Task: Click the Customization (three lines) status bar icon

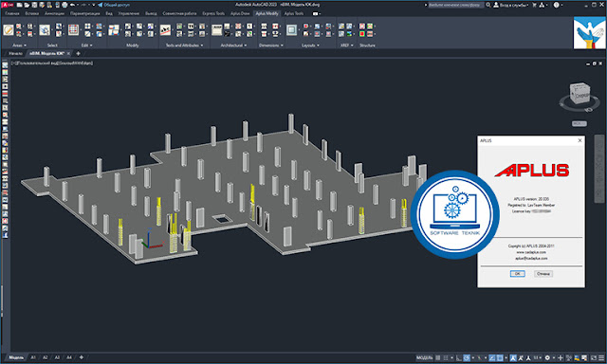Action: point(601,357)
